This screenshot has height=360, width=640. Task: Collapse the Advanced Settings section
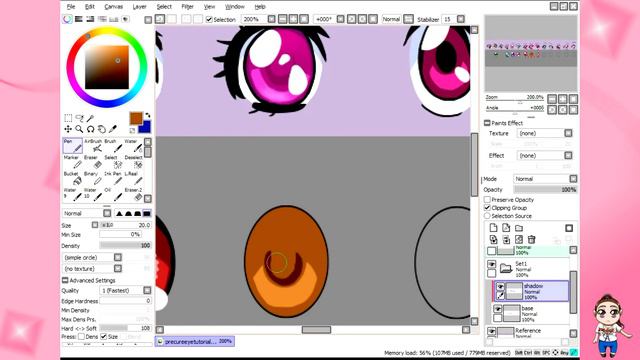click(65, 280)
